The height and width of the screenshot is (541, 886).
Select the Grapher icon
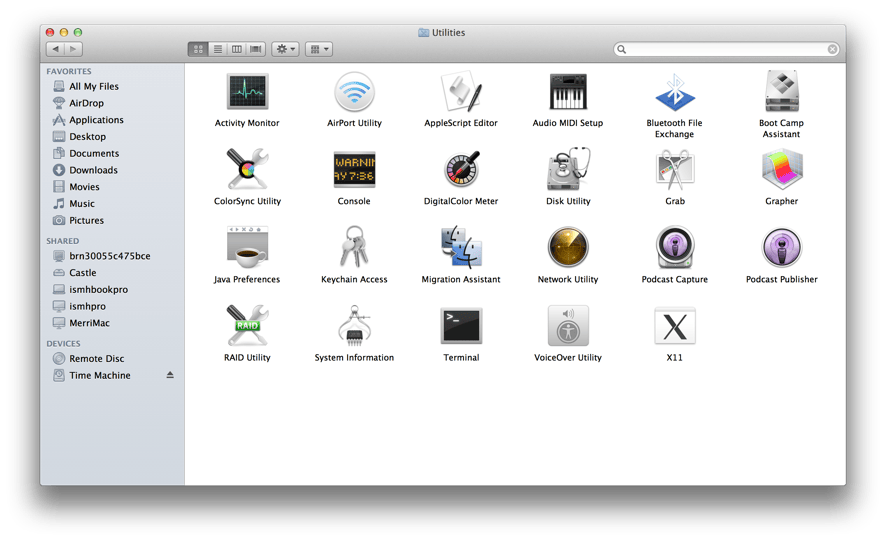pos(781,169)
